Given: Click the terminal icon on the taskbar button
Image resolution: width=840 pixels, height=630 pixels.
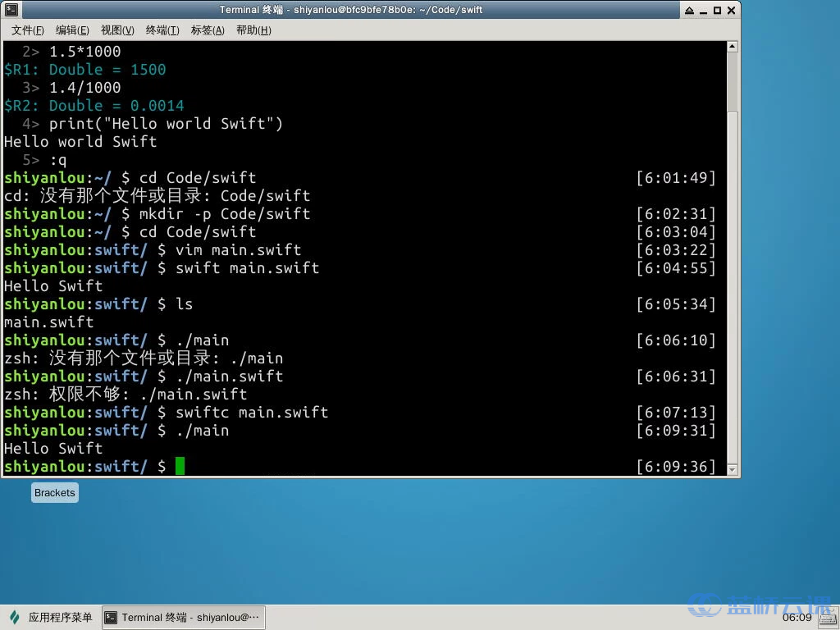Looking at the screenshot, I should tap(112, 617).
